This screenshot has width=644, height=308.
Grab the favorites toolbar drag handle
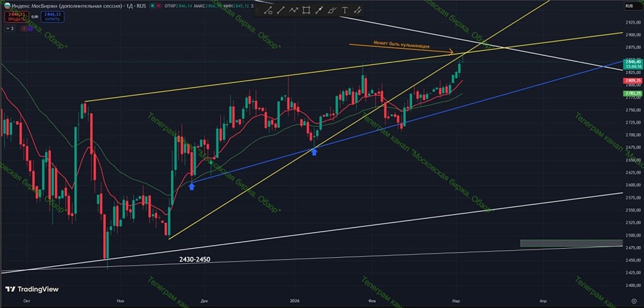[259, 11]
